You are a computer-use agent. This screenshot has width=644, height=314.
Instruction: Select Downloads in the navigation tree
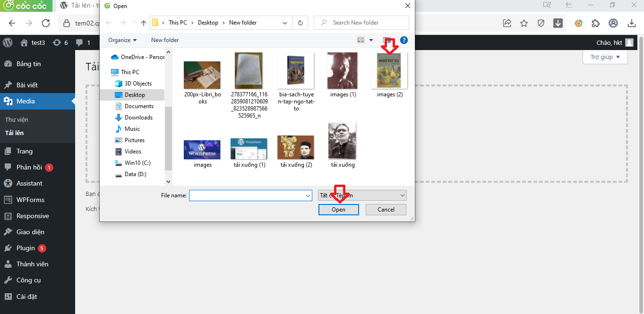tap(138, 118)
